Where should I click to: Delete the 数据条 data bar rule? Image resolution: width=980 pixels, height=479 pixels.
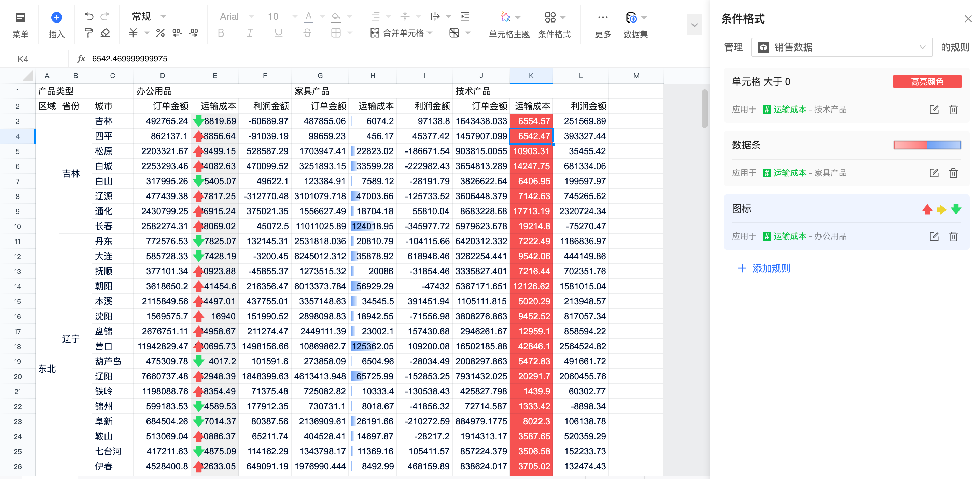(953, 173)
